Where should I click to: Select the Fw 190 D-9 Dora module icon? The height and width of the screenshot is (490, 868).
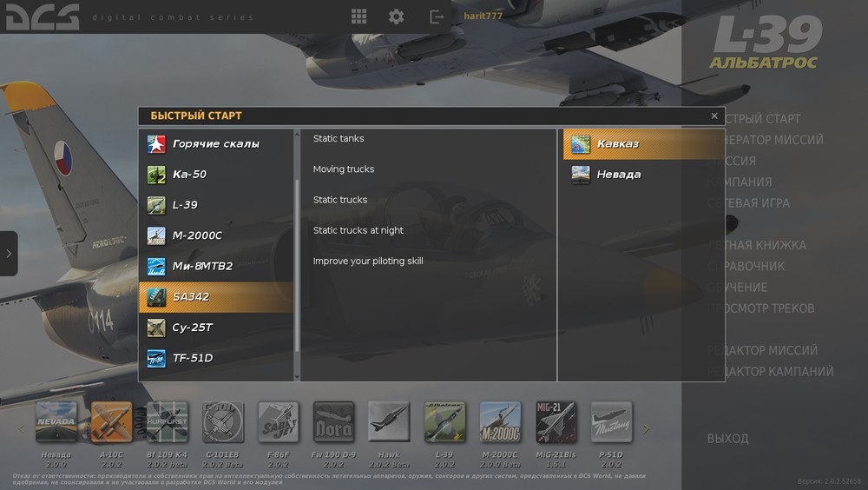pyautogui.click(x=333, y=422)
